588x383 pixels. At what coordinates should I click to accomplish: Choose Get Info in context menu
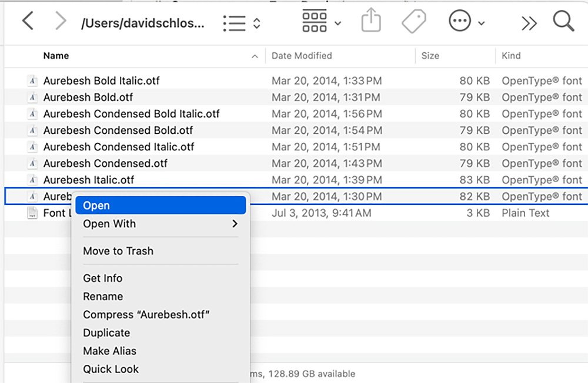[103, 278]
